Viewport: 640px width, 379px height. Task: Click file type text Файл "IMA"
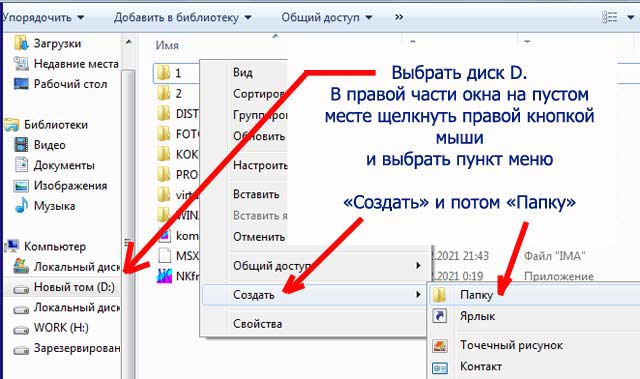point(555,256)
